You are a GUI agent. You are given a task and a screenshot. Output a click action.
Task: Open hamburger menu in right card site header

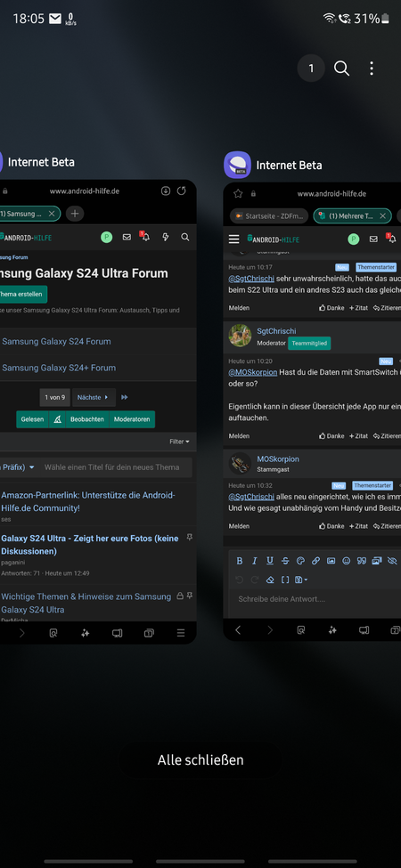(x=234, y=239)
